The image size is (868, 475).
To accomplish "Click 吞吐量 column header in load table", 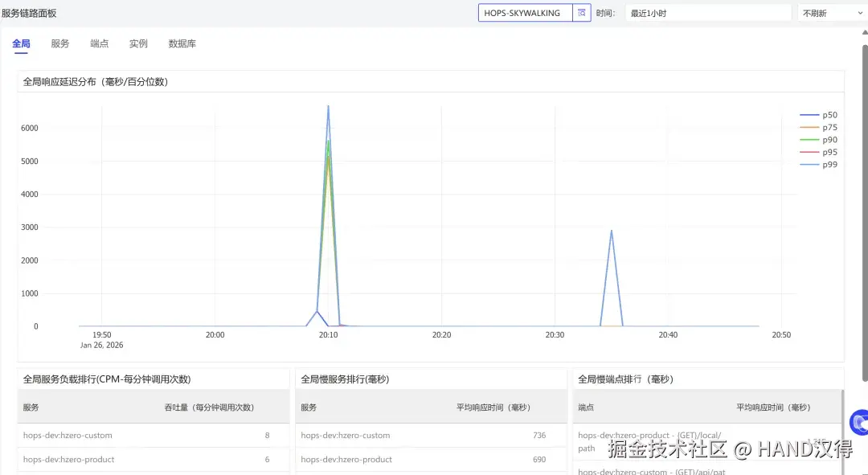I will (209, 407).
